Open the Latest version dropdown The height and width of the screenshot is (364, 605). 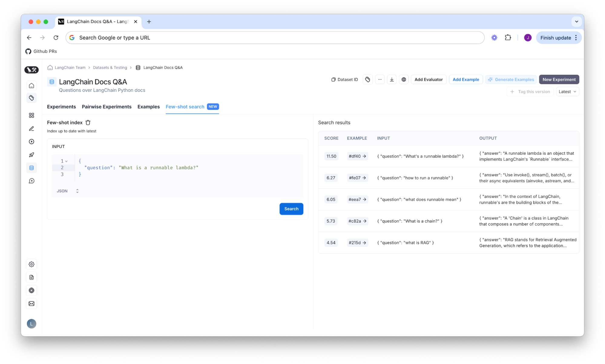(x=567, y=92)
